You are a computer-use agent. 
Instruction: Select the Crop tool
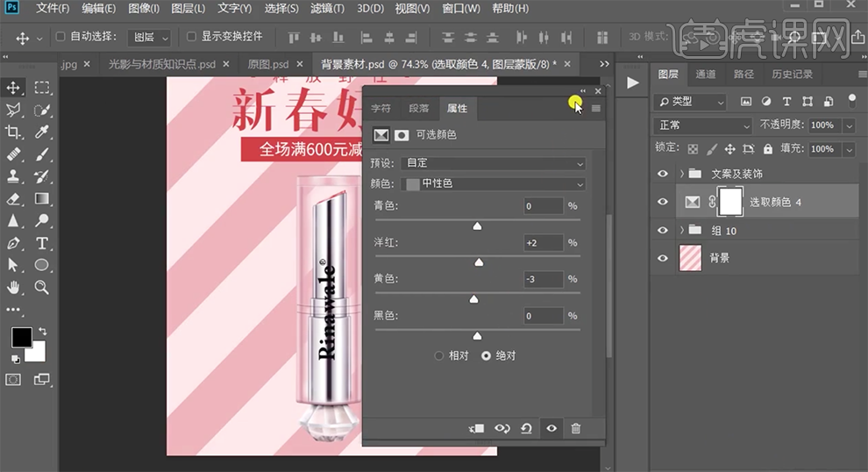tap(13, 132)
